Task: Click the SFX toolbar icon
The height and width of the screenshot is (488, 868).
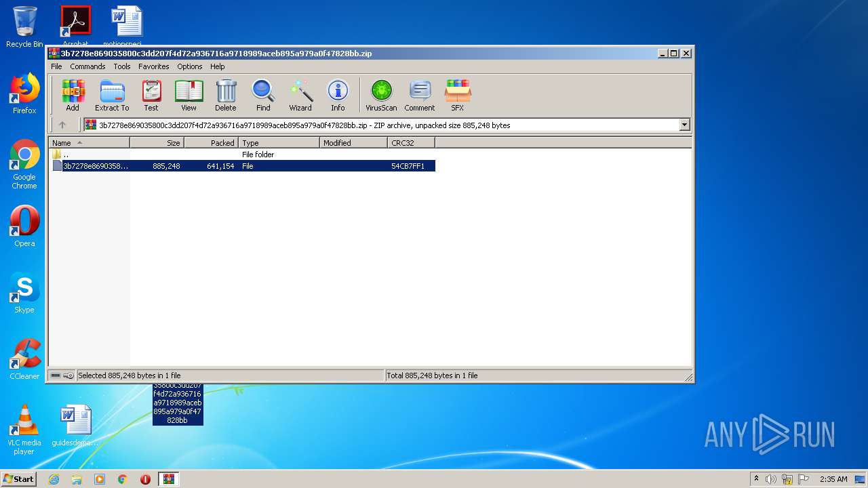Action: (x=458, y=95)
